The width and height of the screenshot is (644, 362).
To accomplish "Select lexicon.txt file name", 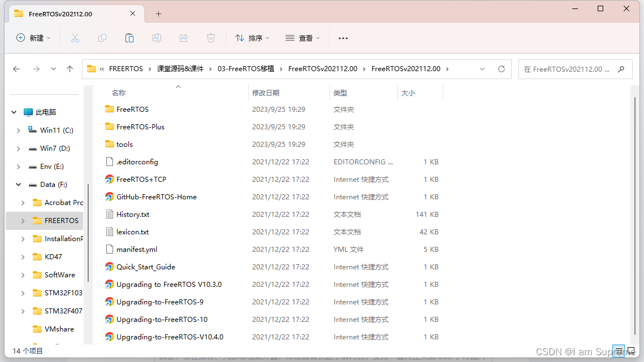I will [x=132, y=232].
